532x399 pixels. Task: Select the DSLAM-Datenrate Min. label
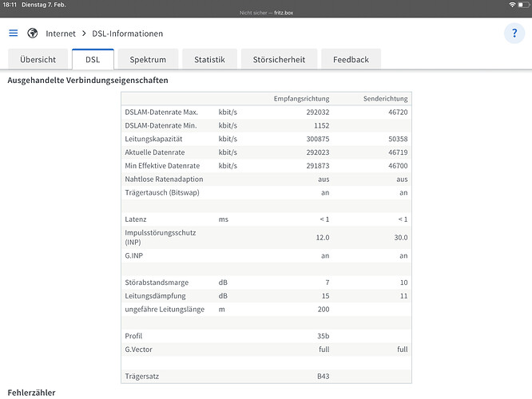pyautogui.click(x=161, y=125)
